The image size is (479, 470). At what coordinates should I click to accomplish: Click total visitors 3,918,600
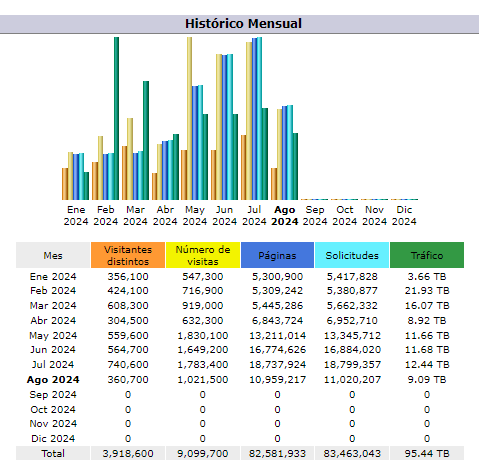[128, 454]
